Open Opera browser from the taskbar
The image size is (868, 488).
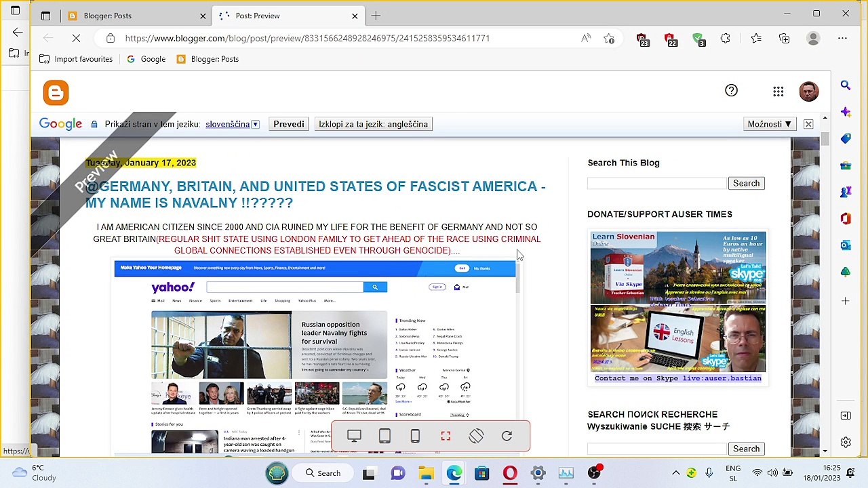pyautogui.click(x=510, y=473)
